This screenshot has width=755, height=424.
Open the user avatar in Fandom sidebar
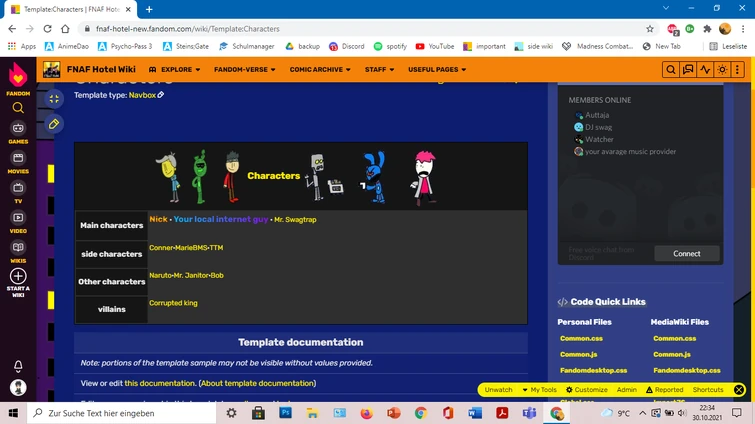18,387
